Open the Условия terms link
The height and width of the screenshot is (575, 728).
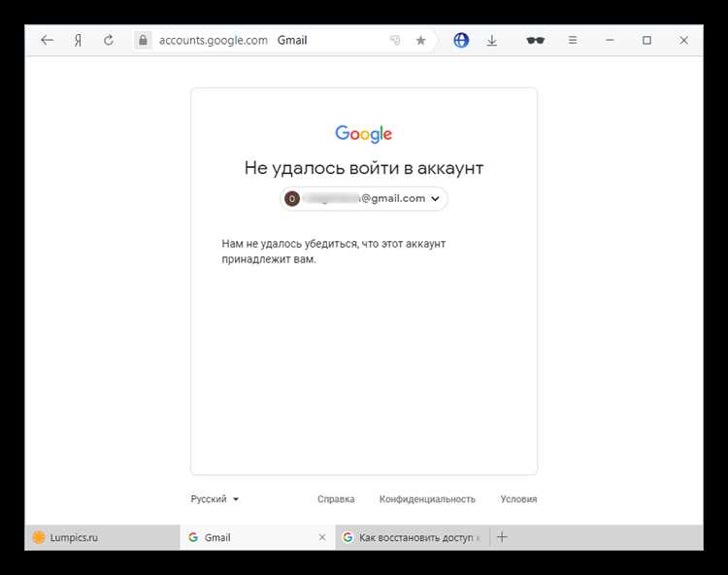(518, 499)
